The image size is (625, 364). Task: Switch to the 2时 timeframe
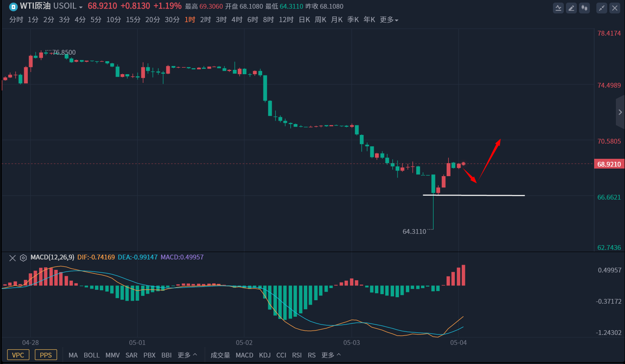point(205,20)
